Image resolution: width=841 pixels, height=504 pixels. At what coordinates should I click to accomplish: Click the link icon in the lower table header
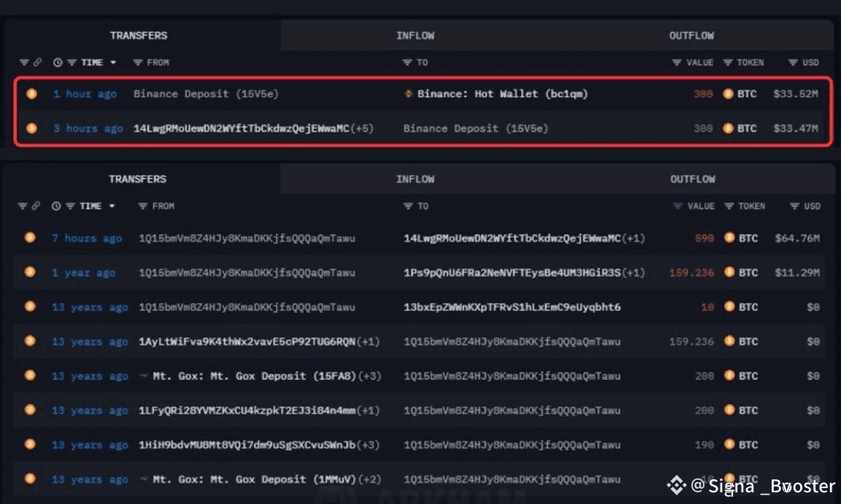pyautogui.click(x=35, y=206)
